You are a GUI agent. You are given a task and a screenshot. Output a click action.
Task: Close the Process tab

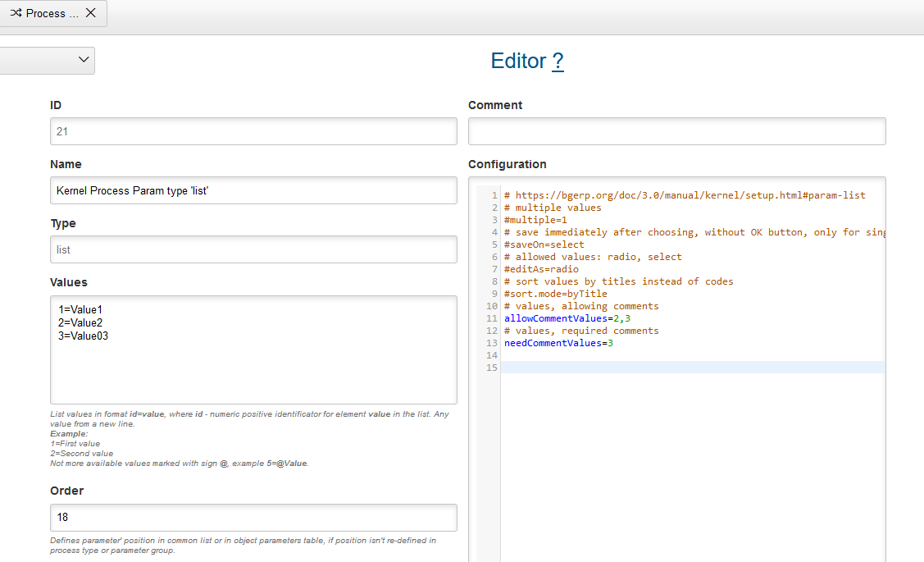90,13
